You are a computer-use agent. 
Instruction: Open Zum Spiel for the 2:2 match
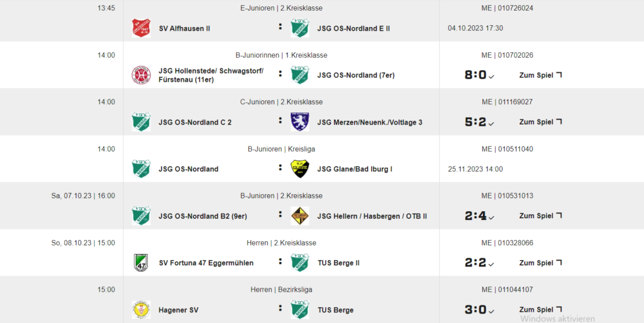[540, 263]
